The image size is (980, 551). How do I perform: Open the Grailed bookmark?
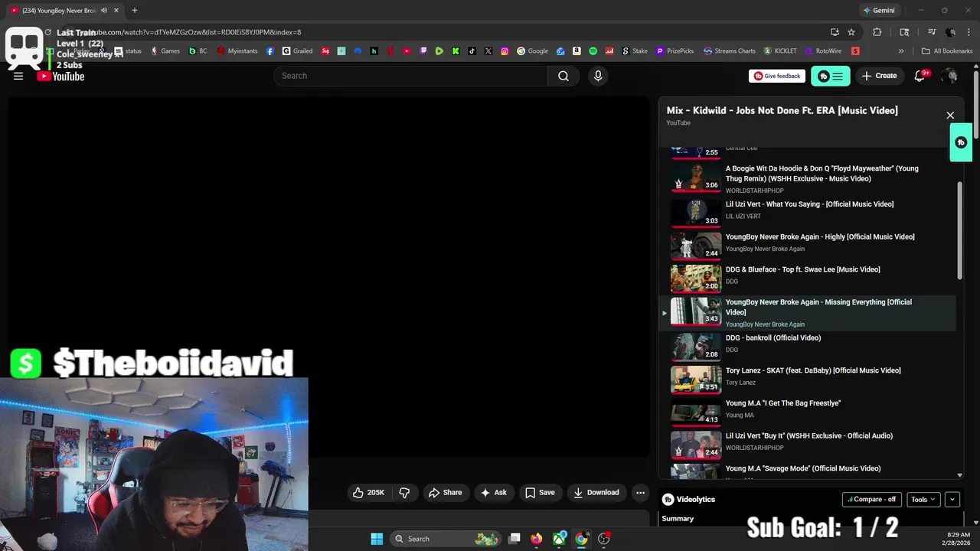tap(298, 51)
